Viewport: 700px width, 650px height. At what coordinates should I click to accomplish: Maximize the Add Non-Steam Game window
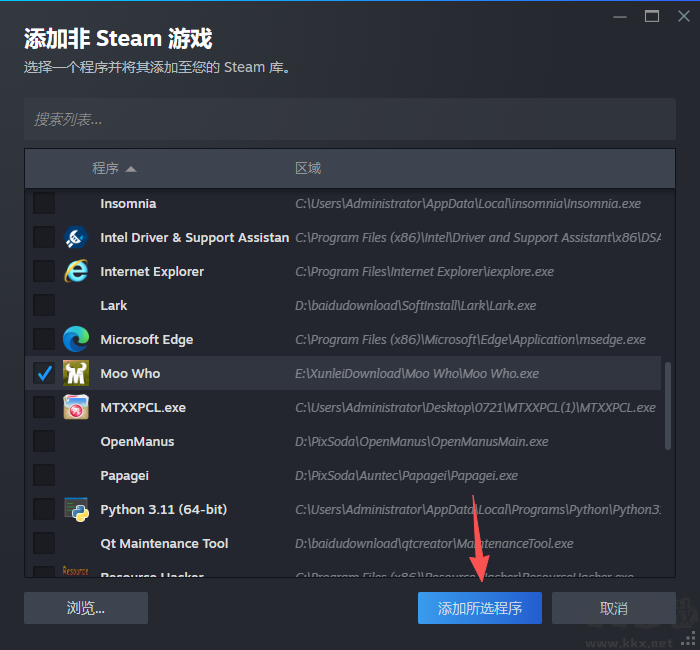click(x=652, y=17)
